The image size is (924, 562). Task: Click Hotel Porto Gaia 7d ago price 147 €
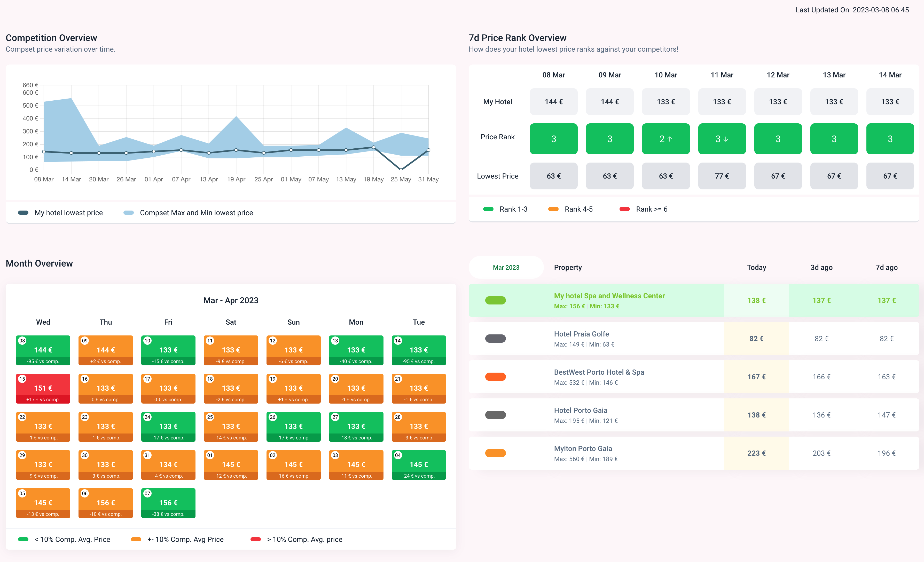click(886, 415)
